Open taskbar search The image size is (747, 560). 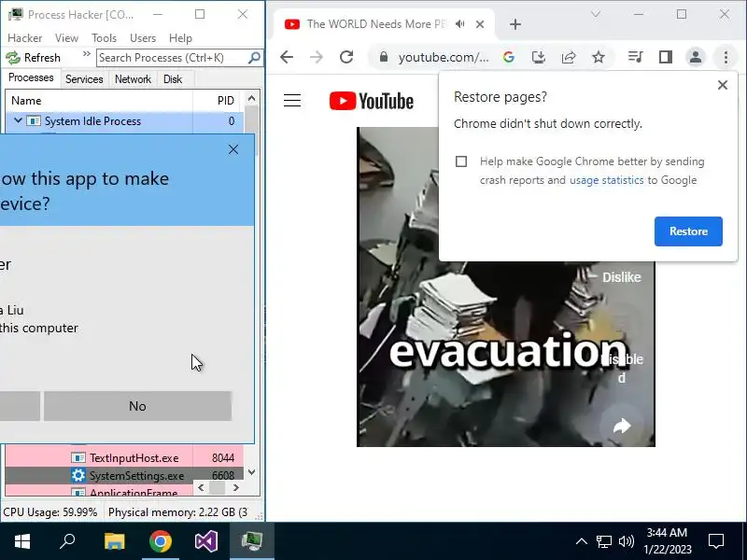(67, 541)
